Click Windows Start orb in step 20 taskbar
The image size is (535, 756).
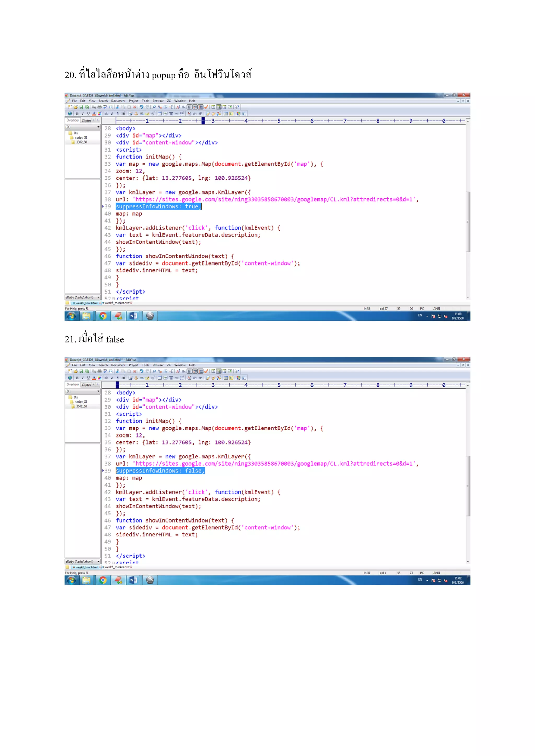pyautogui.click(x=71, y=316)
